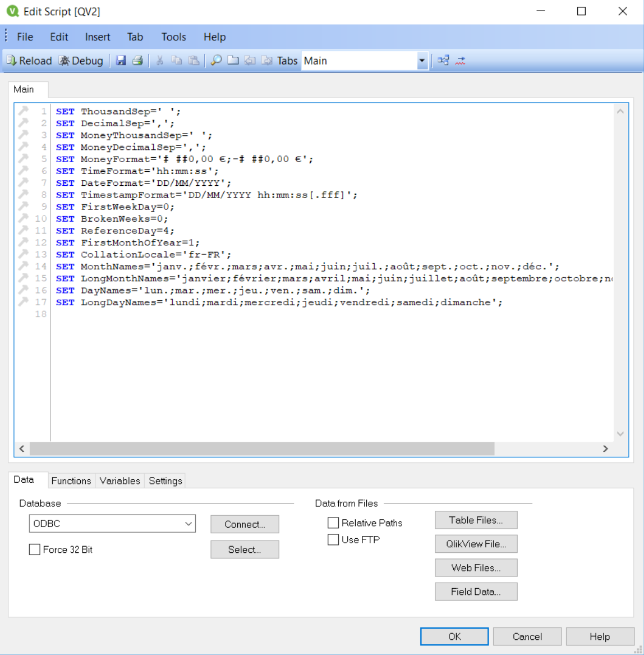644x655 pixels.
Task: Click the editor's vertical scroll up arrow
Action: click(620, 111)
